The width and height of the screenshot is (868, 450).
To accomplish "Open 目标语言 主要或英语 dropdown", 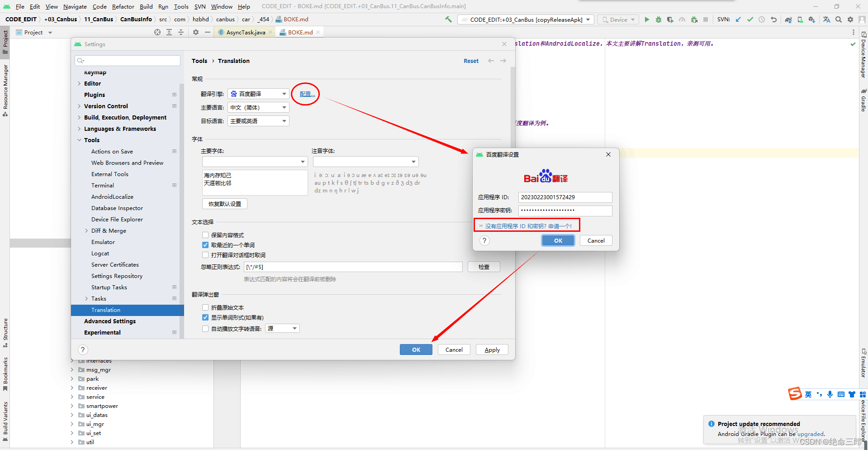I will [x=258, y=121].
